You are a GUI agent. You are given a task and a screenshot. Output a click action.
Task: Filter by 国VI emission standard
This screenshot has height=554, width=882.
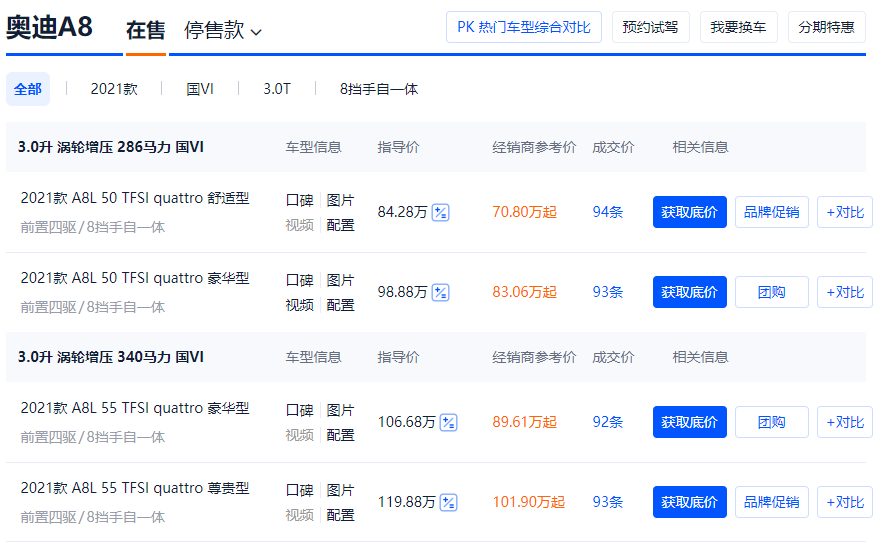tap(200, 89)
